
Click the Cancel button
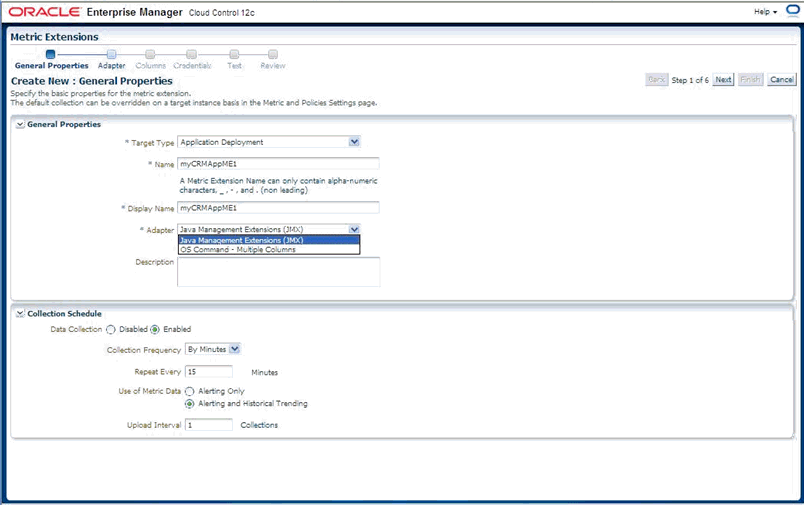pyautogui.click(x=781, y=79)
